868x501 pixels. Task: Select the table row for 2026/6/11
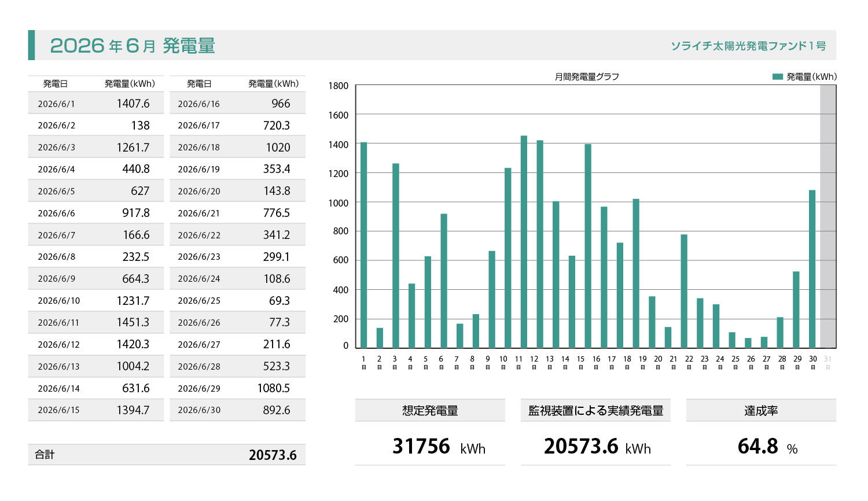tap(95, 322)
